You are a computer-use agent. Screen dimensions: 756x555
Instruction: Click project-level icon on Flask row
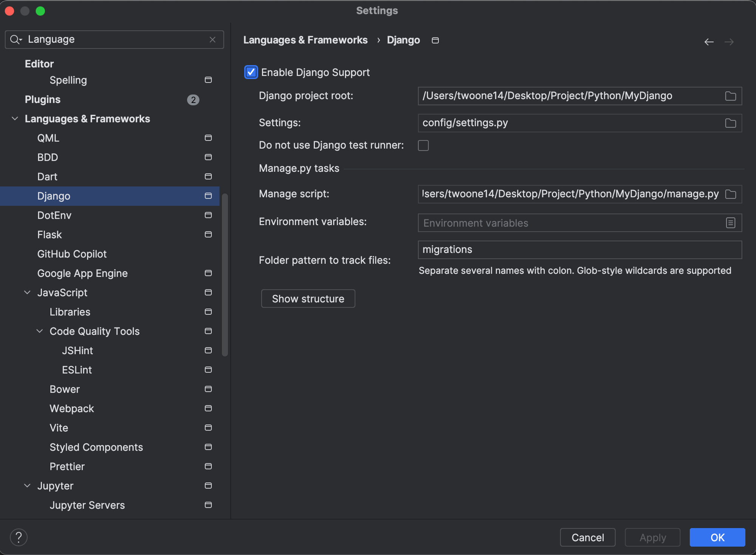pos(208,235)
